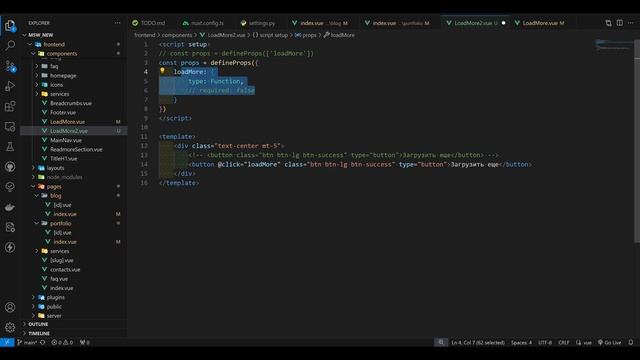Click the remote window indicator in status bar

(x=7, y=342)
